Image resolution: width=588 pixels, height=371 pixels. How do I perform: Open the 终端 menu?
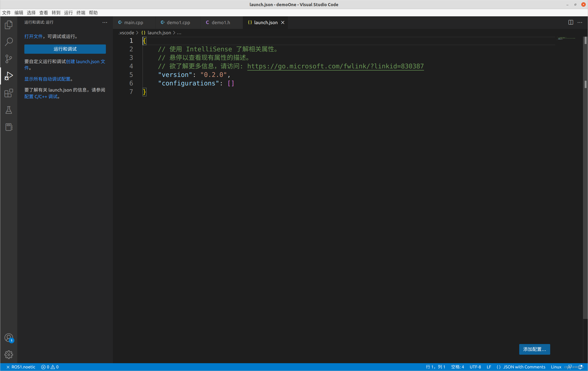coord(81,13)
